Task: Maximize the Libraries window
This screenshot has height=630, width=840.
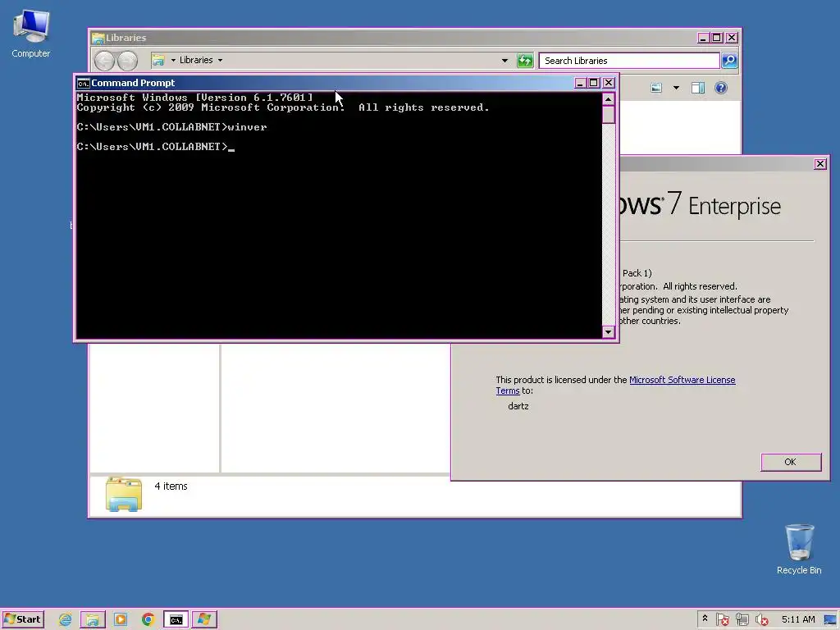Action: (x=717, y=38)
